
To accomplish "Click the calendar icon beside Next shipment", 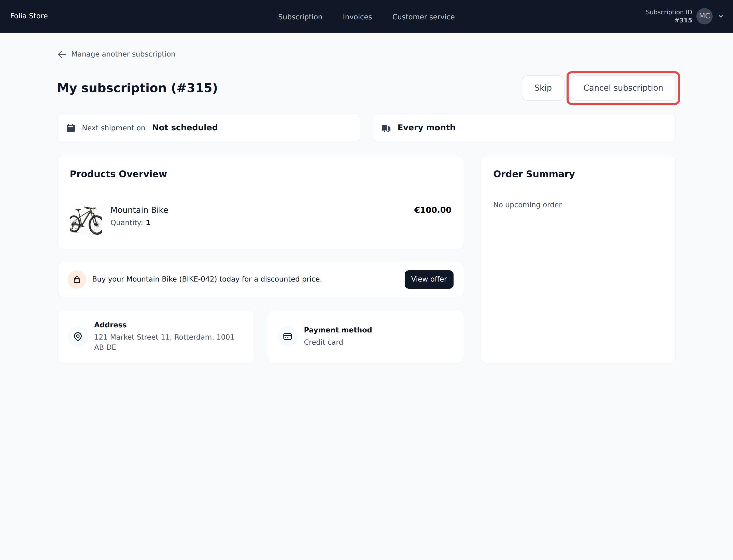I will [x=71, y=128].
